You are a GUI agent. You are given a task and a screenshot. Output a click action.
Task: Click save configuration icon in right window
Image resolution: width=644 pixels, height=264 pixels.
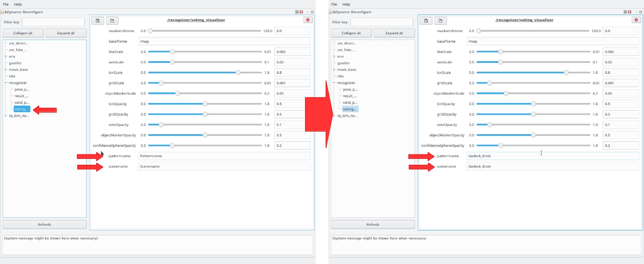pos(426,21)
